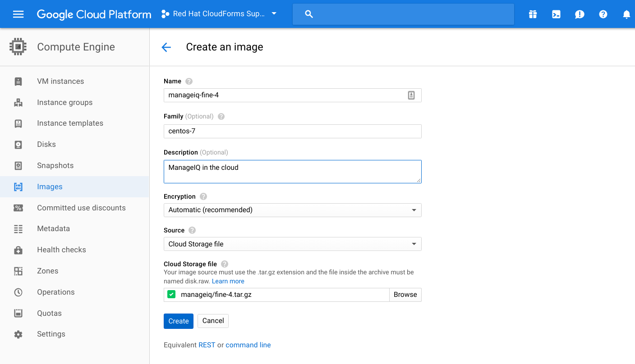The image size is (635, 364).
Task: Select Images in sidebar
Action: 74,187
